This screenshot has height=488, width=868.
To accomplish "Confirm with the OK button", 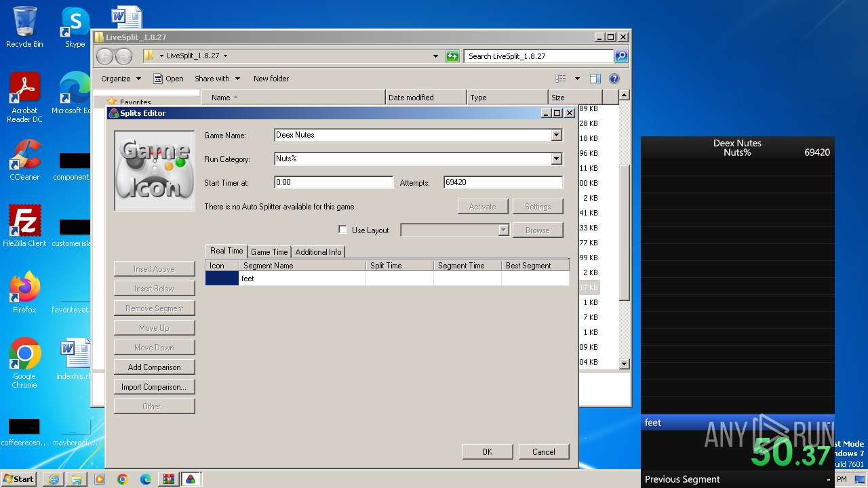I will coord(487,451).
